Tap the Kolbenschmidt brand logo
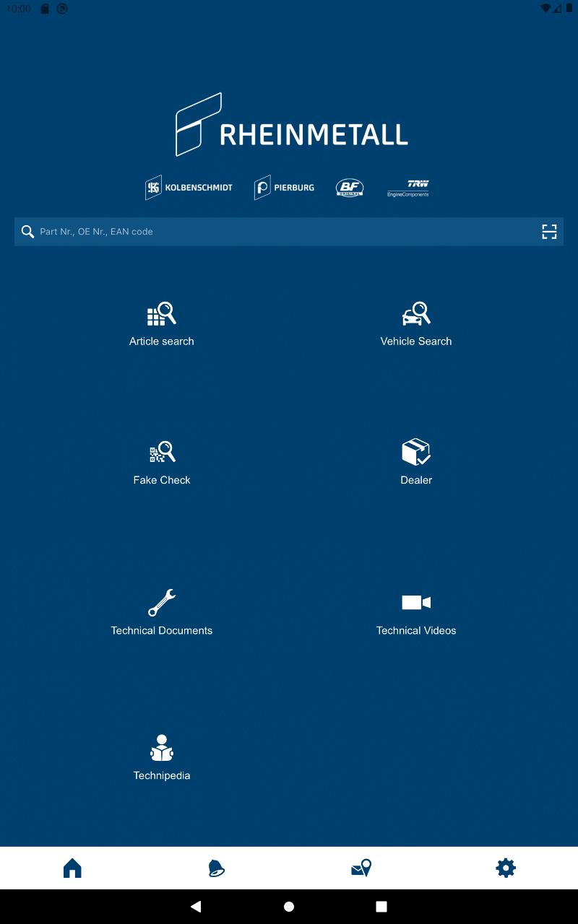578x924 pixels. coord(189,188)
